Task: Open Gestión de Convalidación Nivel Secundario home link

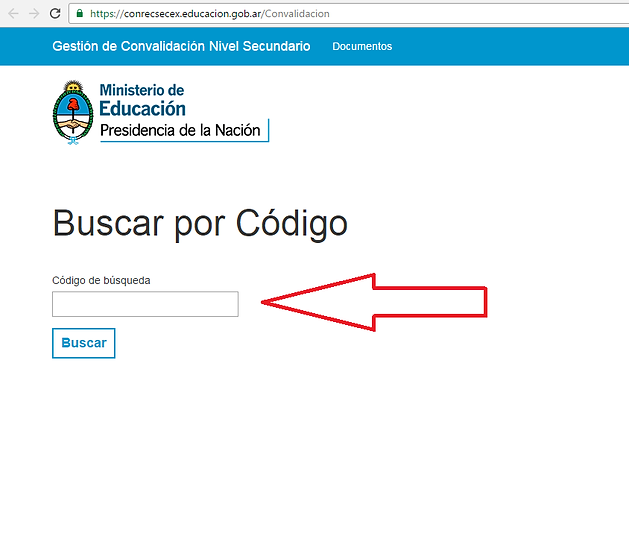Action: point(181,46)
